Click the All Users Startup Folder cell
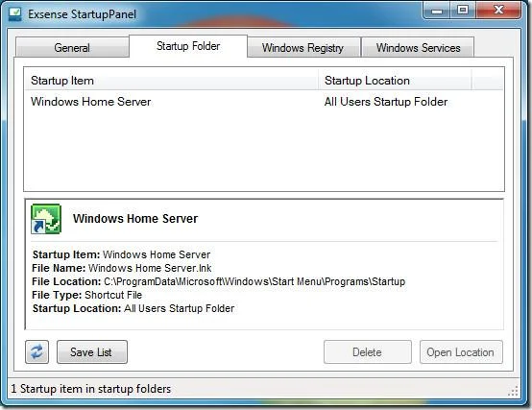The image size is (532, 410). point(386,102)
